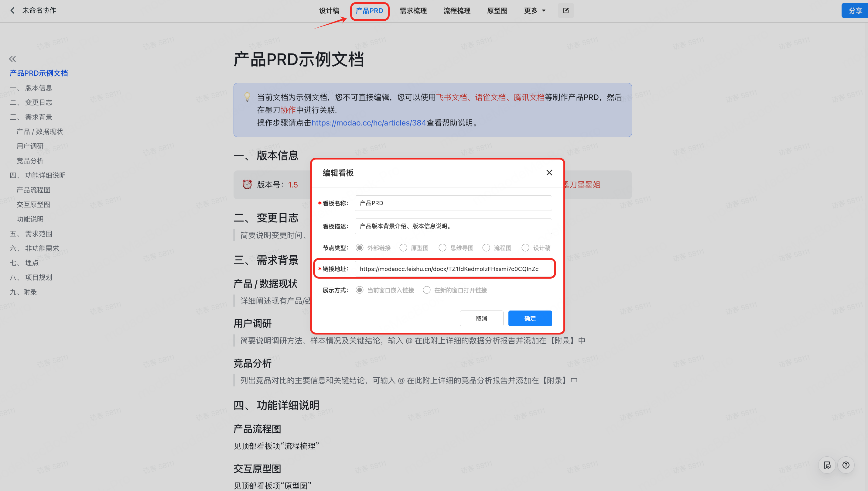Collapse the outline sidebar with double-chevron icon
Image resolution: width=868 pixels, height=491 pixels.
pos(12,59)
